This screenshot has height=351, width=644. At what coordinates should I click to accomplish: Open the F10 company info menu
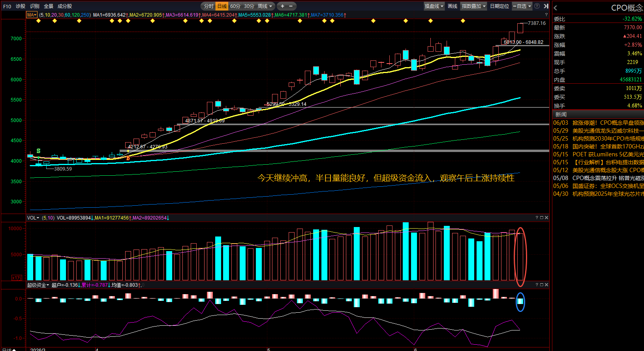click(x=7, y=6)
